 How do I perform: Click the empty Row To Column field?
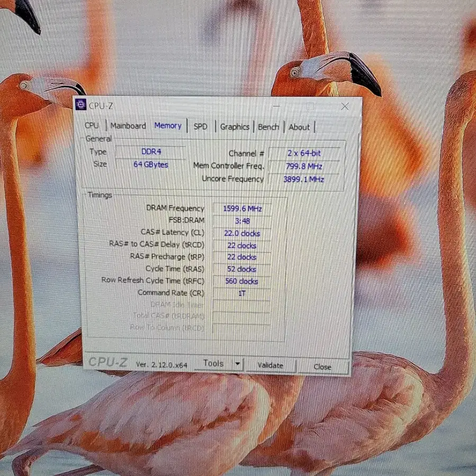[241, 329]
